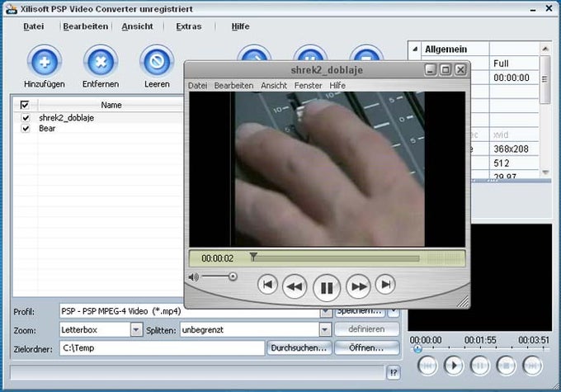The width and height of the screenshot is (561, 392).
Task: Open the Bearbeiten menu in Xilisoft
Action: point(86,26)
